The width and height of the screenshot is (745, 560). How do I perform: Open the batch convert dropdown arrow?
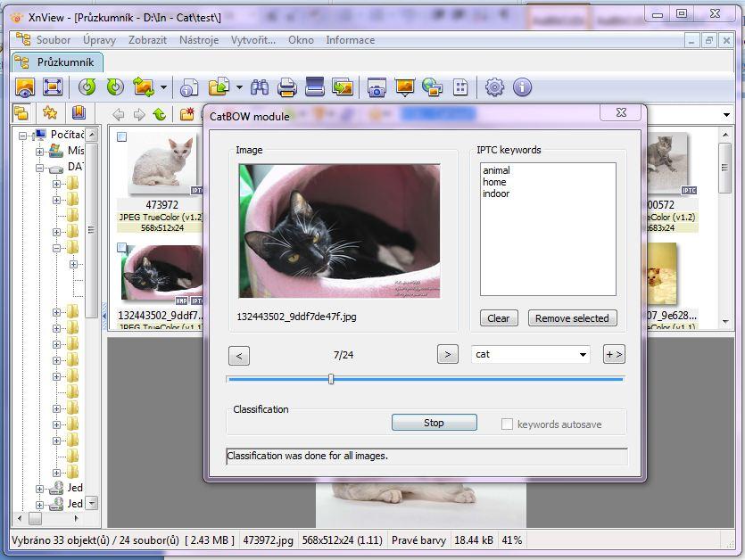[239, 87]
